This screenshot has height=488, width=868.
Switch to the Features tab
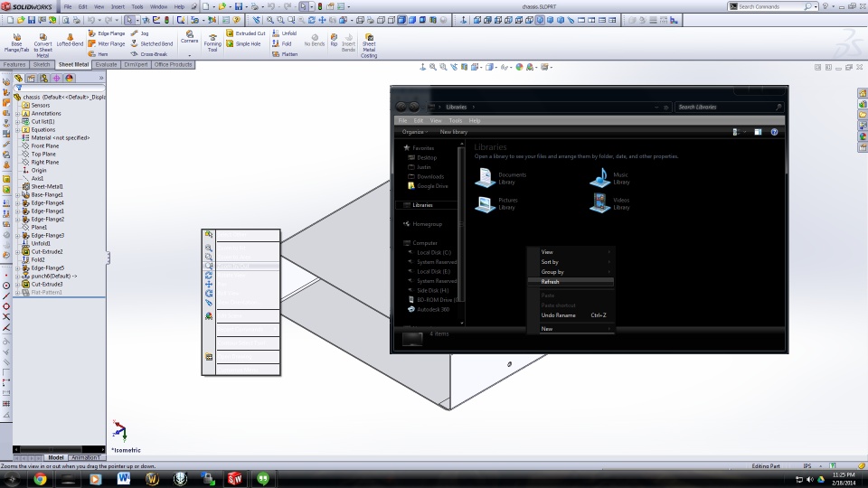coord(14,65)
